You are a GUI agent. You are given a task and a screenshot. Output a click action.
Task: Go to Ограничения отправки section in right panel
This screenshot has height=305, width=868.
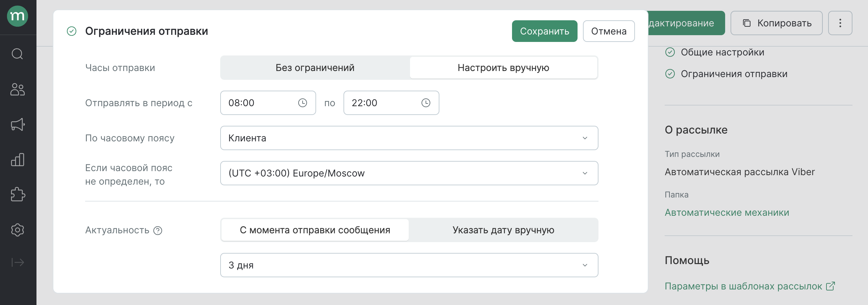click(734, 74)
